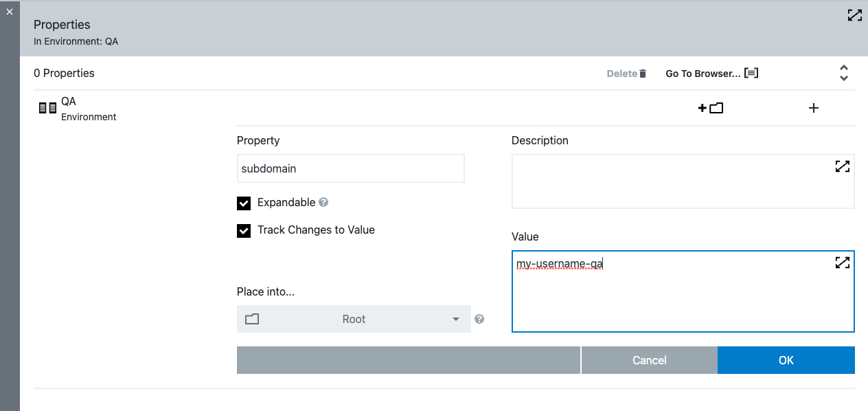Click the trash icon next to Delete
This screenshot has width=868, height=411.
tap(643, 73)
